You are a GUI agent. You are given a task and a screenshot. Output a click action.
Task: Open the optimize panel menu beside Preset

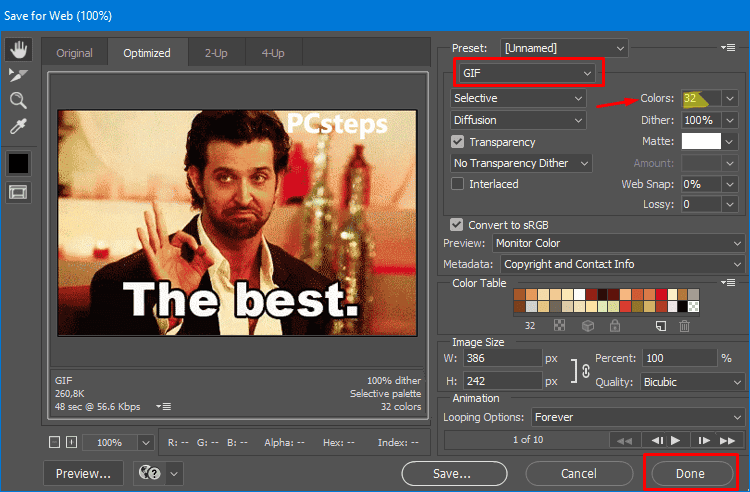point(728,48)
